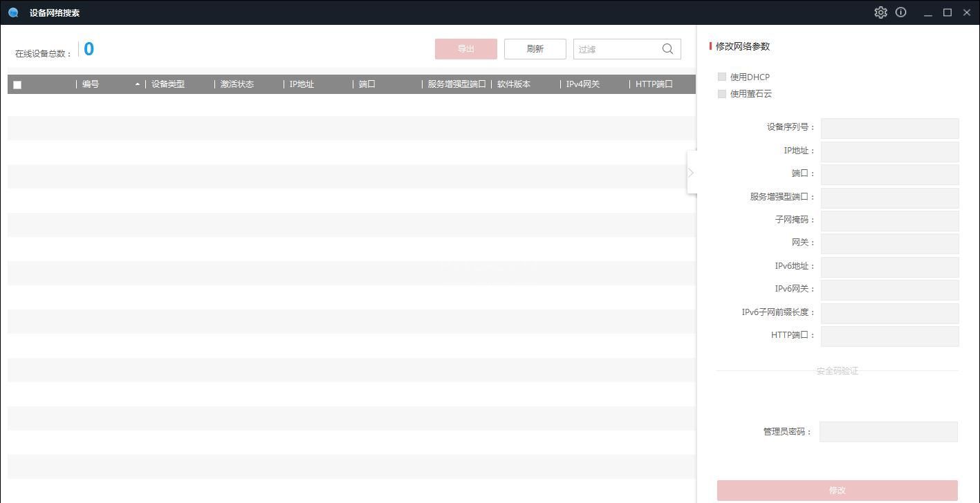Click the 设备序列号 input field

click(x=889, y=129)
